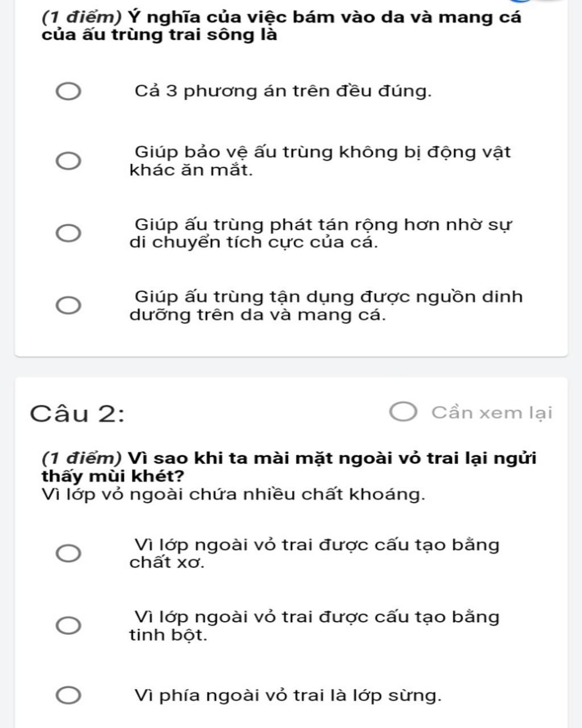The image size is (582, 728).
Task: Click the 'Câu 2:' heading
Action: click(x=77, y=413)
